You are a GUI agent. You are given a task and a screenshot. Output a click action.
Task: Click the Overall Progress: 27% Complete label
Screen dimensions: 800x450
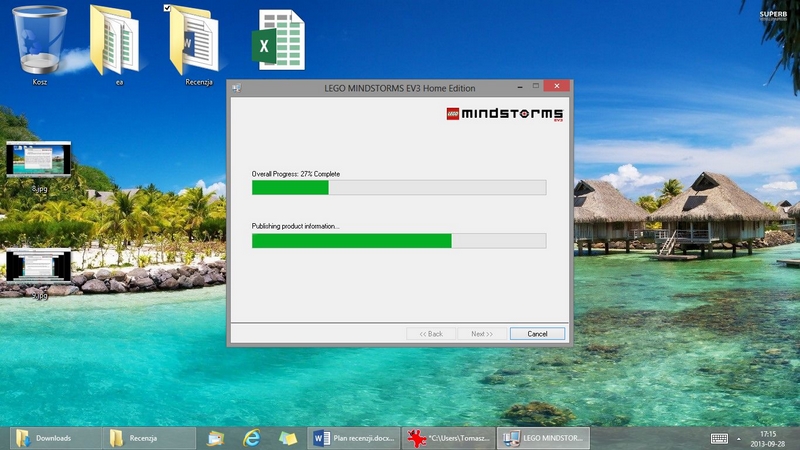(296, 174)
